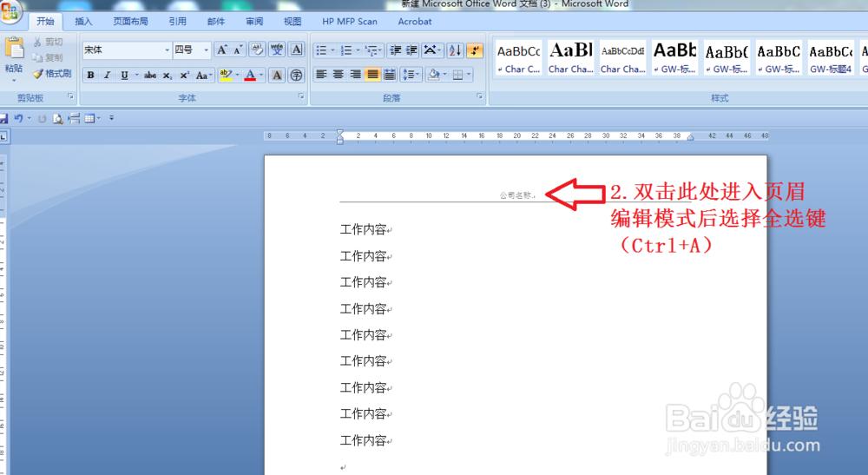Toggle subscript formatting

[x=167, y=76]
